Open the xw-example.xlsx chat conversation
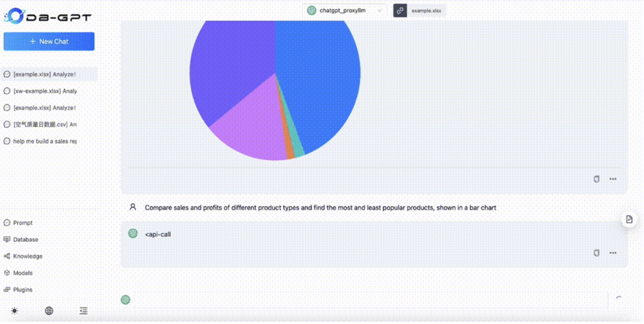The height and width of the screenshot is (324, 644). 45,91
